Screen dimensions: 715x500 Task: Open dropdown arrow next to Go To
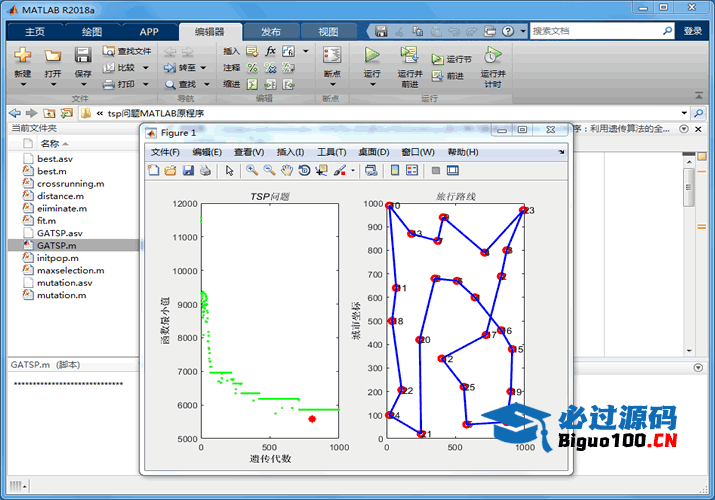click(x=203, y=67)
